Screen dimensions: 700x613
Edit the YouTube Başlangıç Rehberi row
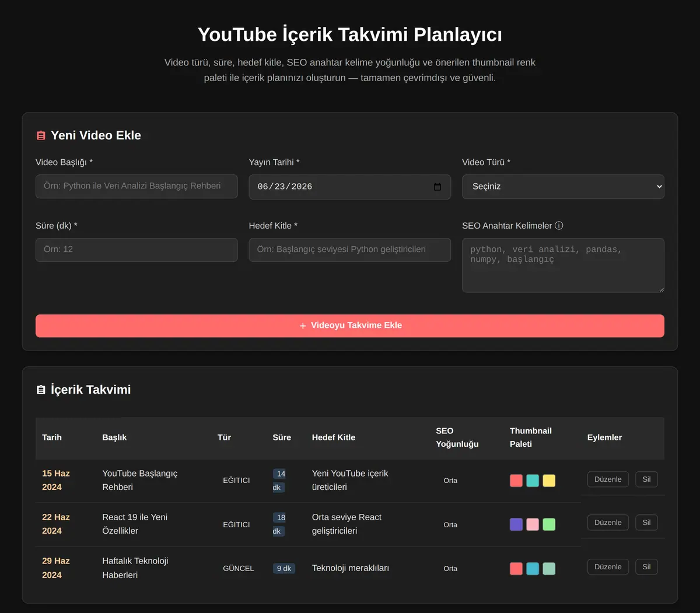click(x=608, y=479)
